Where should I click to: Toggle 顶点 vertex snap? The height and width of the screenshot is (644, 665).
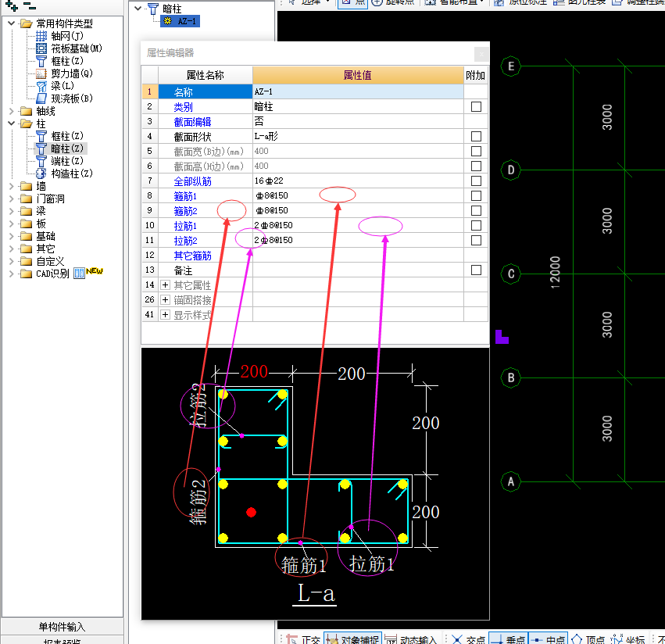[588, 639]
